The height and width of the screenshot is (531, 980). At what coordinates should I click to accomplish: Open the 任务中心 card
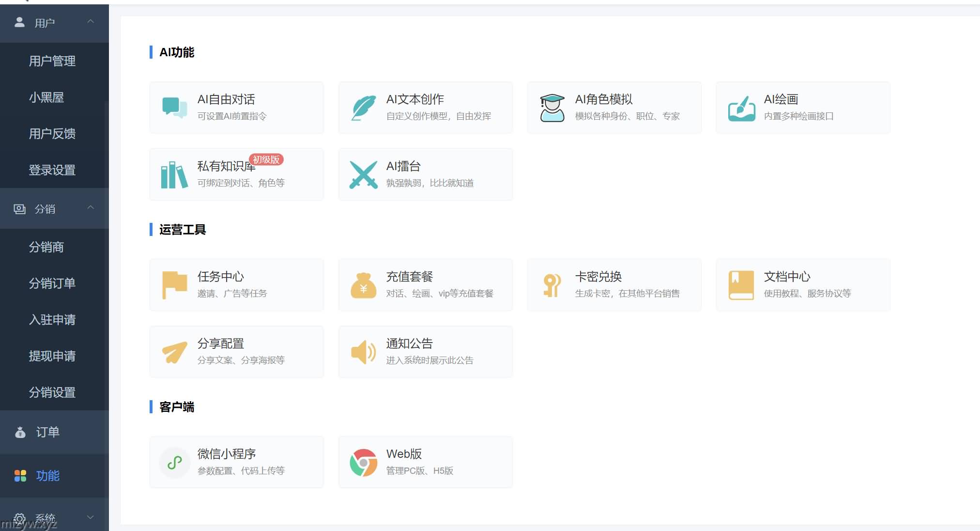click(236, 285)
